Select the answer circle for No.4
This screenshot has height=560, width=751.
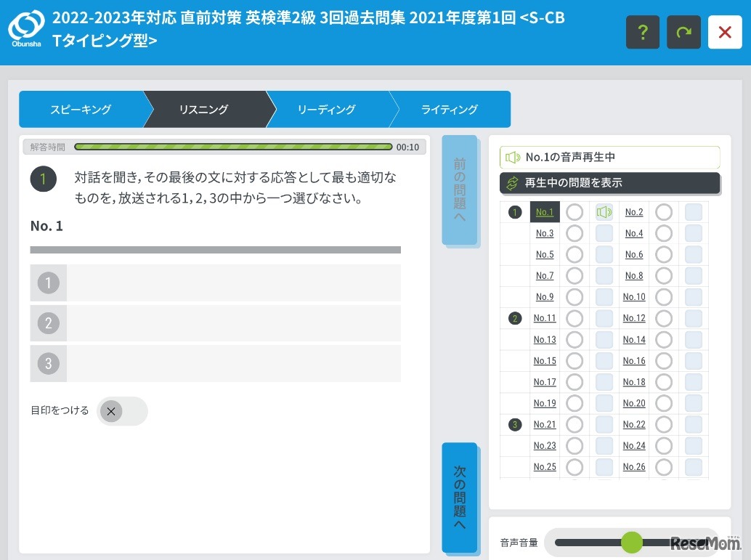coord(664,234)
